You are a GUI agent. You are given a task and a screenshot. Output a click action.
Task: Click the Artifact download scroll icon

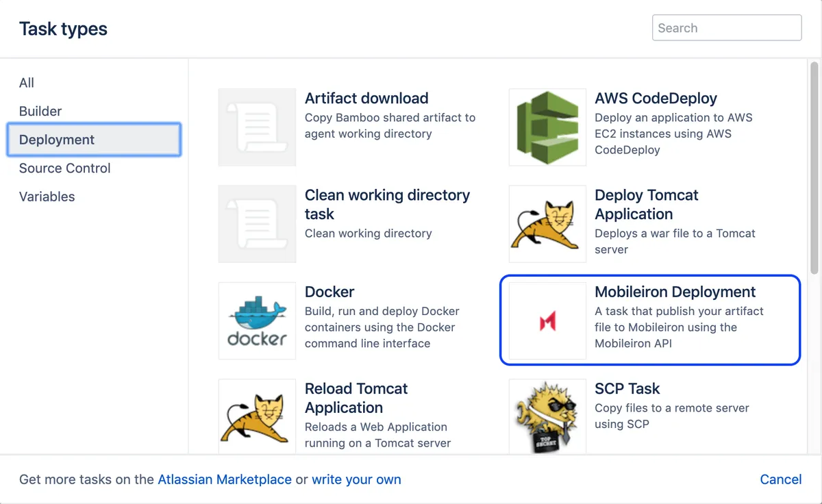point(257,127)
